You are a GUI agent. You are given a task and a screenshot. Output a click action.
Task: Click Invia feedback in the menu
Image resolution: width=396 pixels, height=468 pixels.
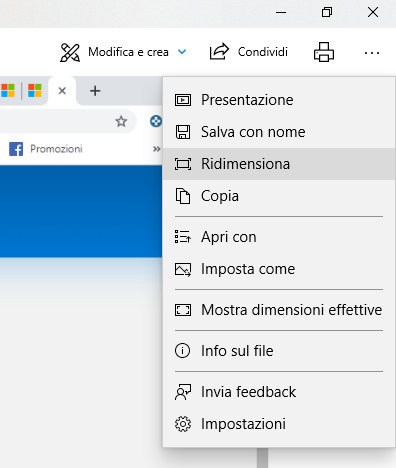pos(279,392)
